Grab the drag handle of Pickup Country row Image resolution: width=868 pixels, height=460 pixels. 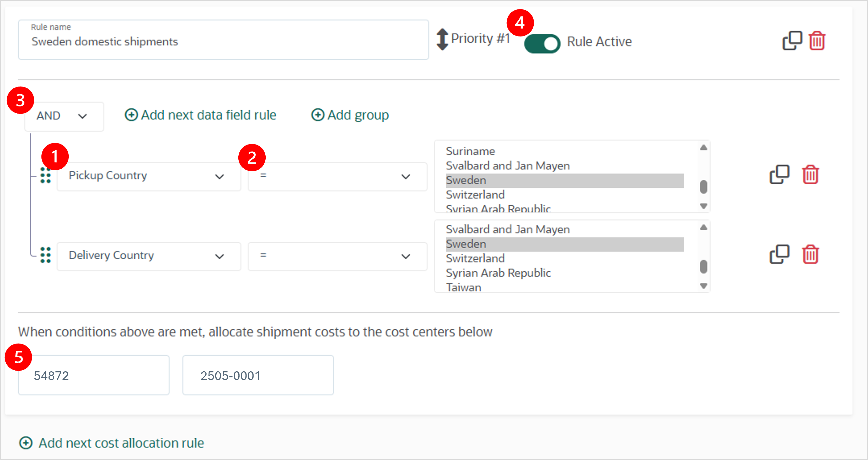(45, 175)
